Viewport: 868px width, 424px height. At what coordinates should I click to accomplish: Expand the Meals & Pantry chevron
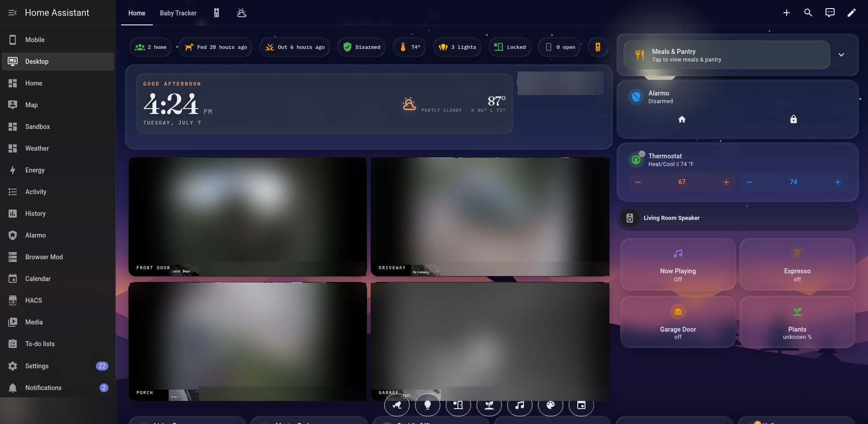(x=841, y=55)
